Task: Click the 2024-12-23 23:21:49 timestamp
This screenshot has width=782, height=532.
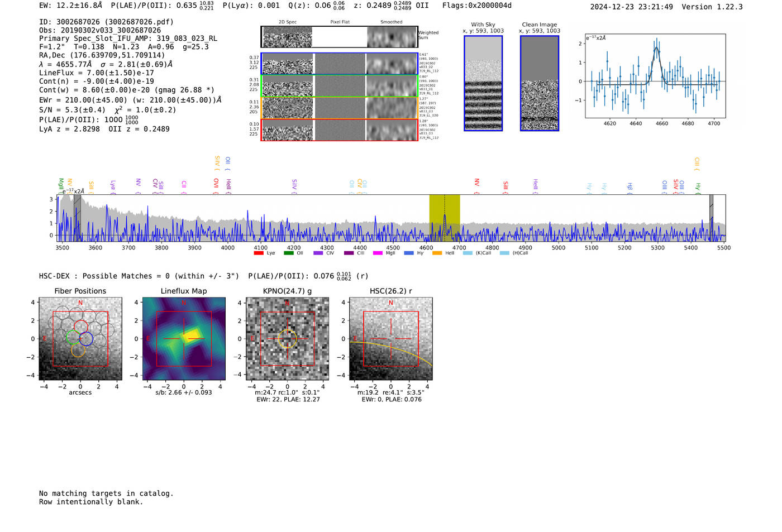Action: coord(632,7)
